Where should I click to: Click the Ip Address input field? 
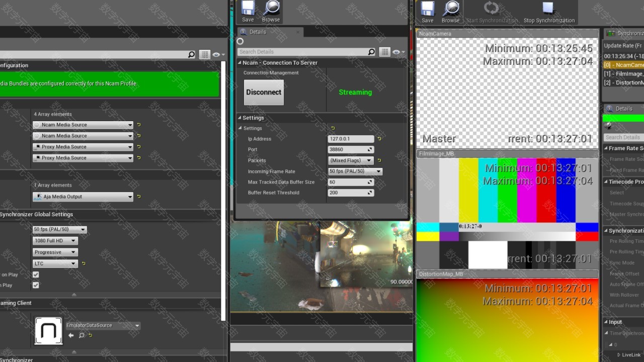350,139
